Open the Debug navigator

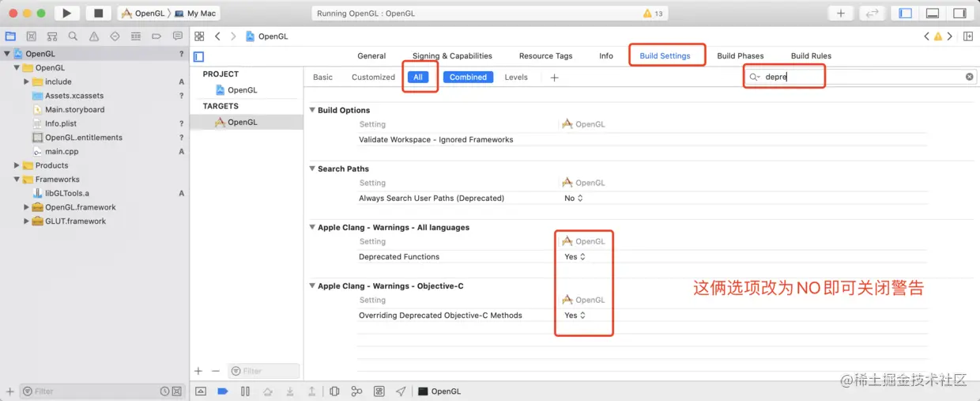point(136,36)
